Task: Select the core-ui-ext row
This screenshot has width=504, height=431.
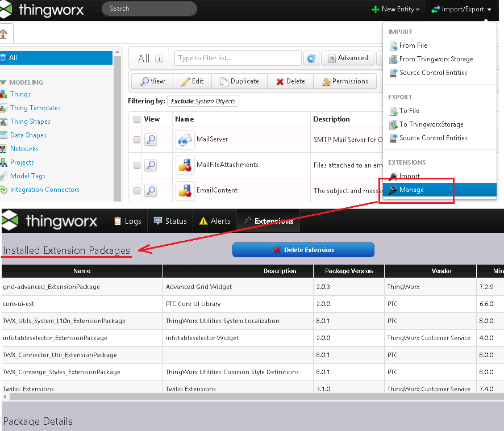Action: pyautogui.click(x=253, y=304)
